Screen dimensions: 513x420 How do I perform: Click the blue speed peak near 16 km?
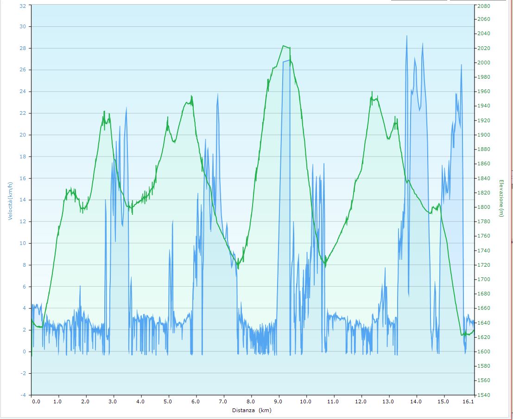[462, 65]
